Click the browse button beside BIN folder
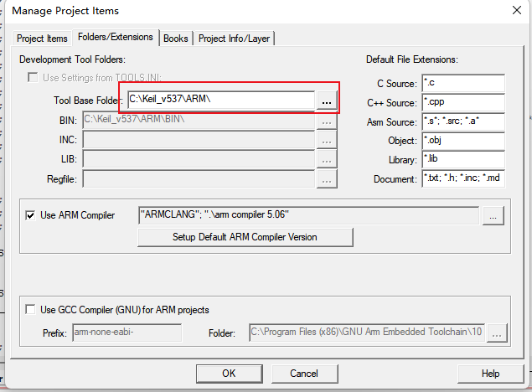 click(326, 121)
